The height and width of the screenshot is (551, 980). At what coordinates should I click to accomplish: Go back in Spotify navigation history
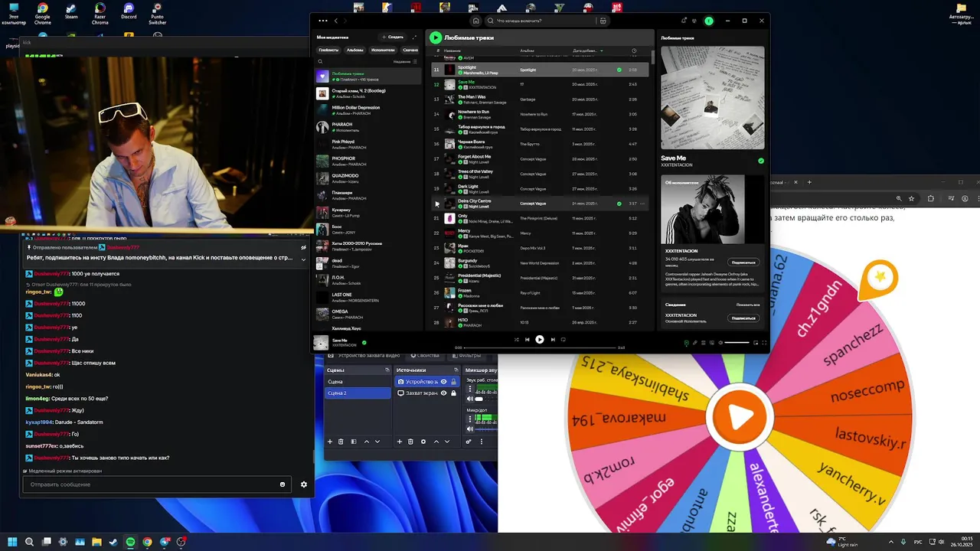point(335,21)
